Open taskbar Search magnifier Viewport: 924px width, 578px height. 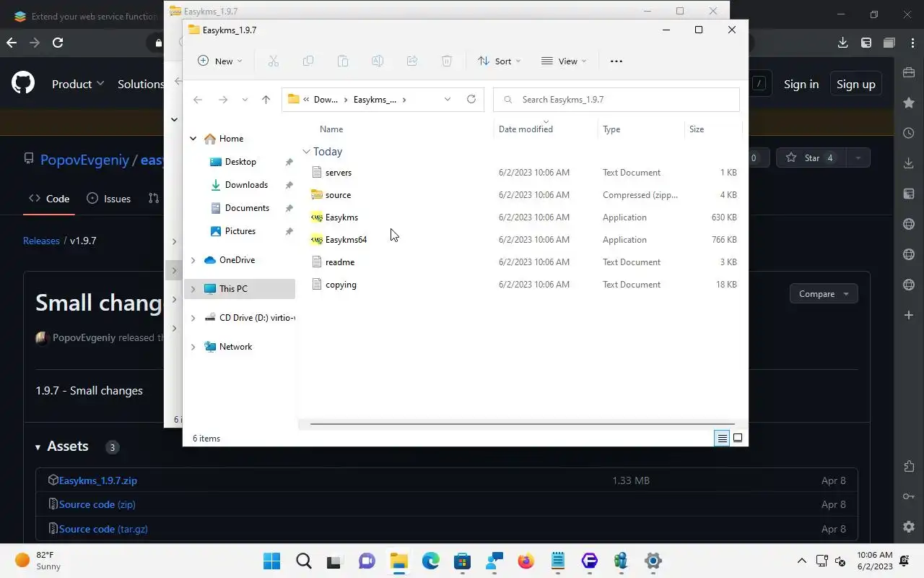pos(303,561)
